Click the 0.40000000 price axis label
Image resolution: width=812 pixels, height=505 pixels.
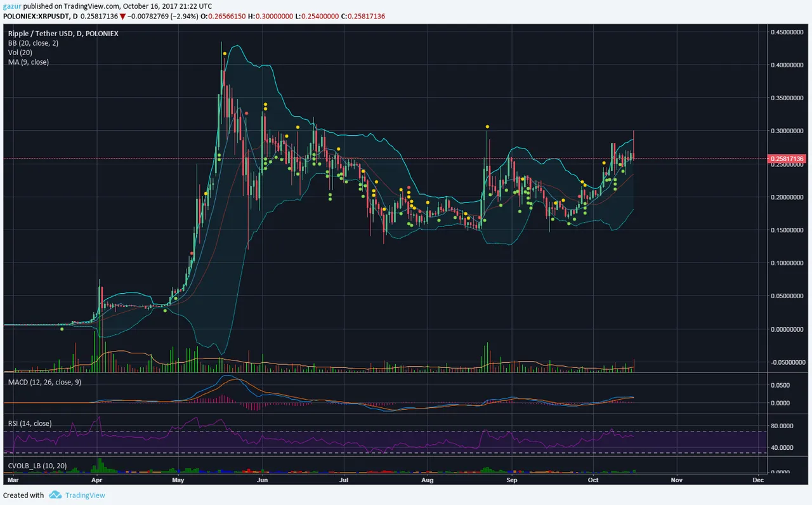[x=789, y=65]
